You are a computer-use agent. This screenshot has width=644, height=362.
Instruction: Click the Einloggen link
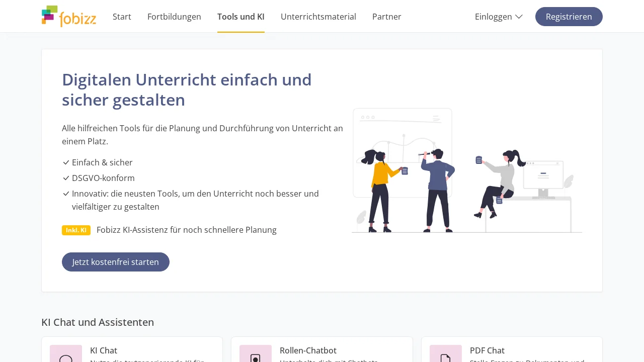[x=493, y=17]
